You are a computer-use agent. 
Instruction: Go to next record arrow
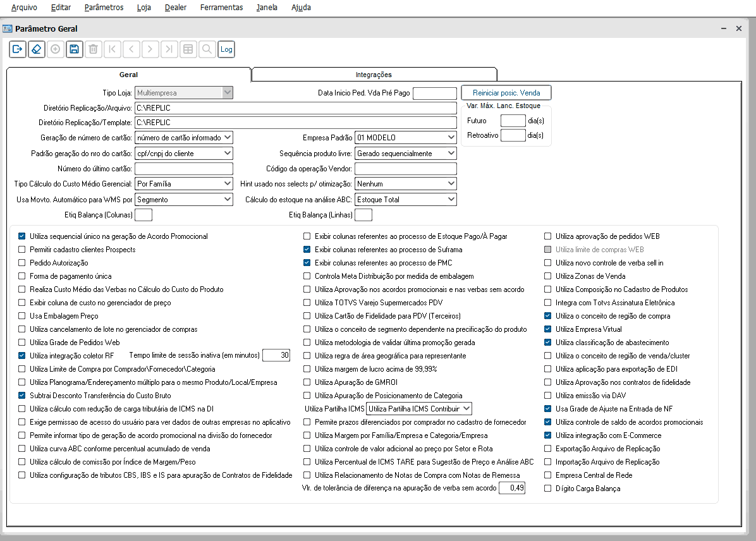click(x=150, y=49)
